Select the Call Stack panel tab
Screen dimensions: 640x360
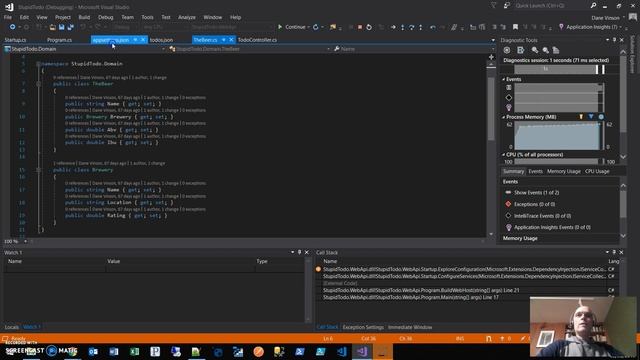[x=327, y=327]
